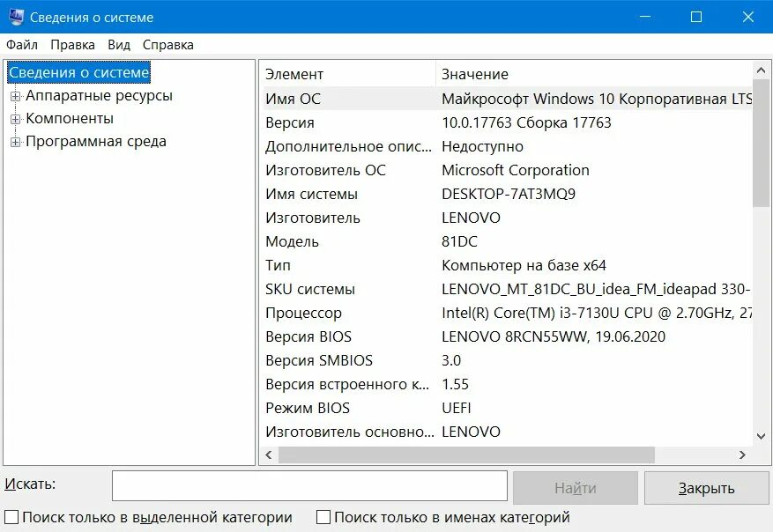
Task: Maximize the Сведения о системе window
Action: pos(696,17)
